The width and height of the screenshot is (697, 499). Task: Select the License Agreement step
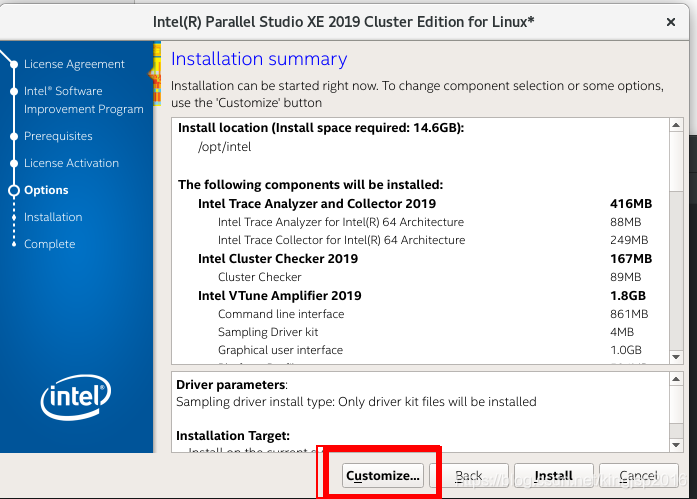tap(74, 64)
